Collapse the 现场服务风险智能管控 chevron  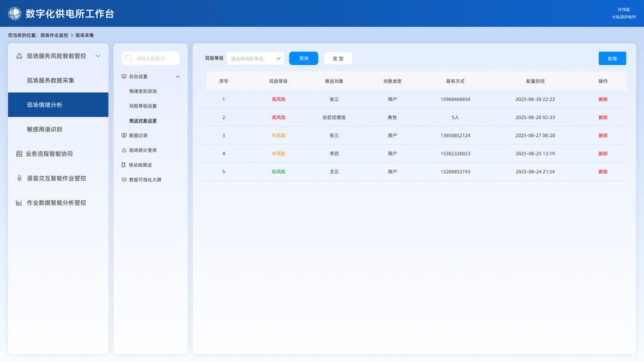[x=98, y=56]
